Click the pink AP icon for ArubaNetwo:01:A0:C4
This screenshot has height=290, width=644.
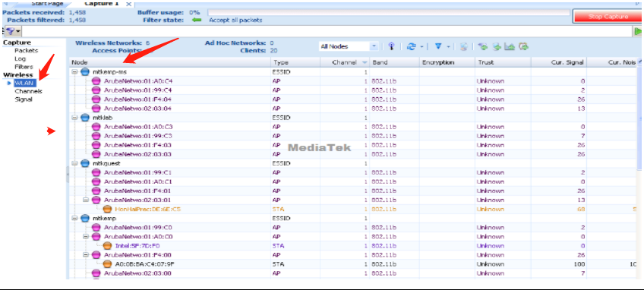96,81
